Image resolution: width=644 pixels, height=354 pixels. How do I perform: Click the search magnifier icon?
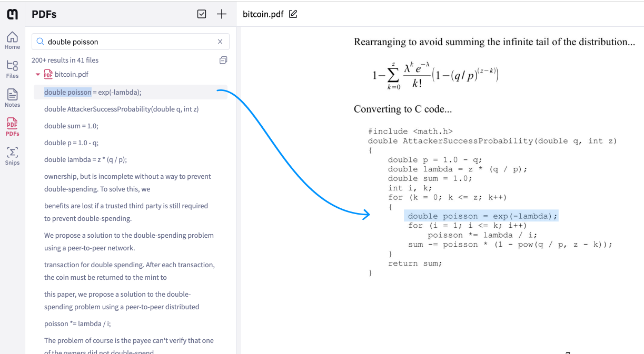pos(40,42)
